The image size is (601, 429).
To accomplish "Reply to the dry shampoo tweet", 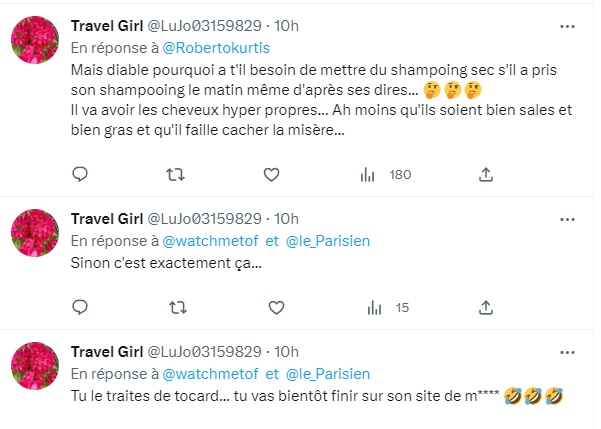I will (x=82, y=175).
